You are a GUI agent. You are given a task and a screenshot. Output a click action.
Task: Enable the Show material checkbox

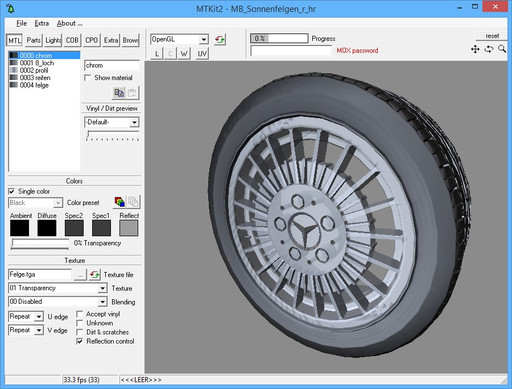point(88,78)
